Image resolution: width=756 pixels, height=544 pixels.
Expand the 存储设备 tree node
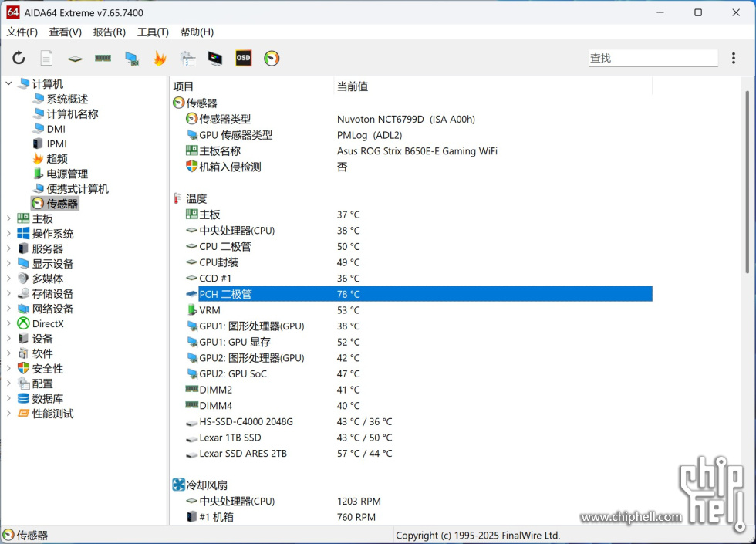8,293
